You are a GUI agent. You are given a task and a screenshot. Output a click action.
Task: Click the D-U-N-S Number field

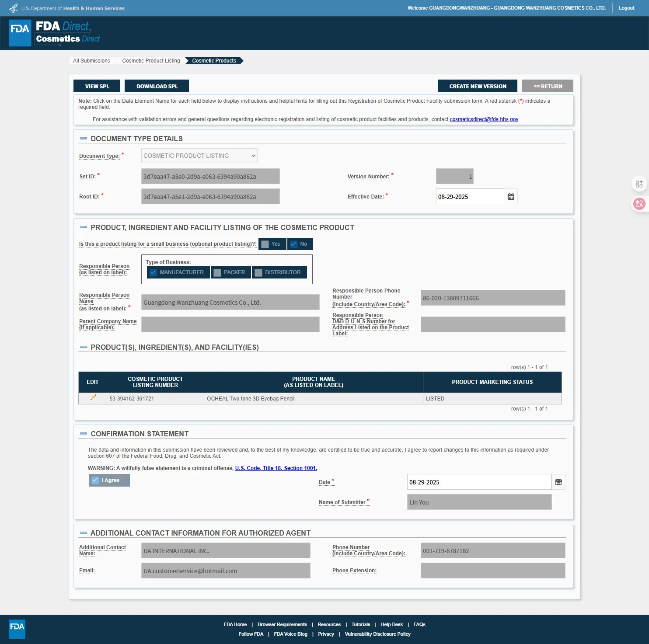tap(493, 324)
